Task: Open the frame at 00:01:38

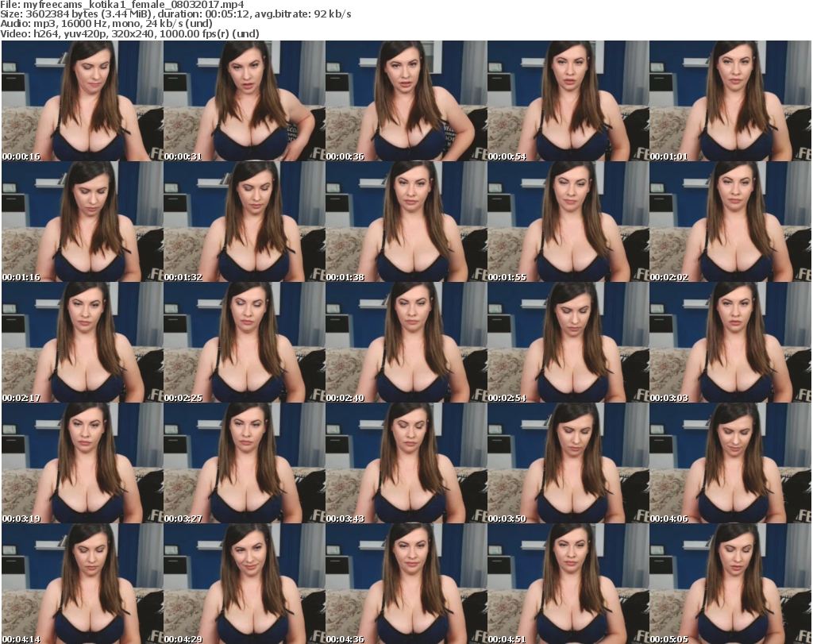Action: pos(406,222)
